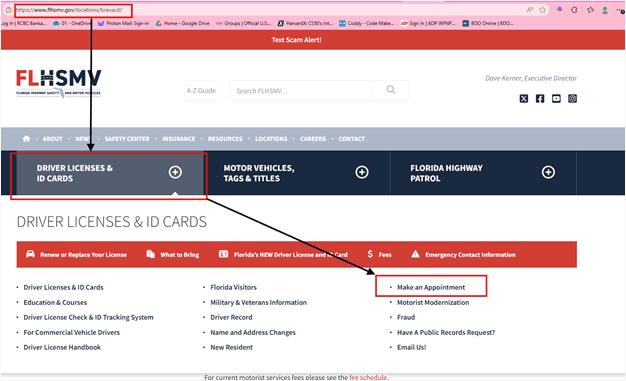Viewport: 626px width, 381px height.
Task: Open Renew or Replace Your License link
Action: click(83, 254)
